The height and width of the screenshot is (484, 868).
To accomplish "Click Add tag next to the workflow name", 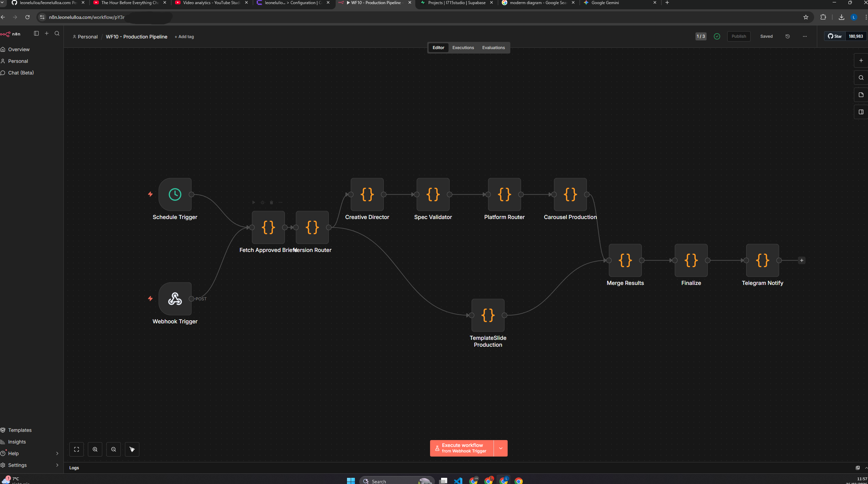I will click(184, 37).
